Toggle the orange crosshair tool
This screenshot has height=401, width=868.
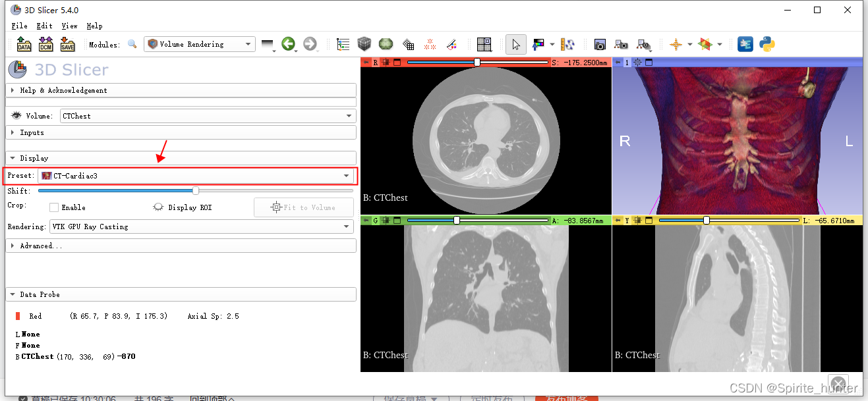click(x=676, y=44)
